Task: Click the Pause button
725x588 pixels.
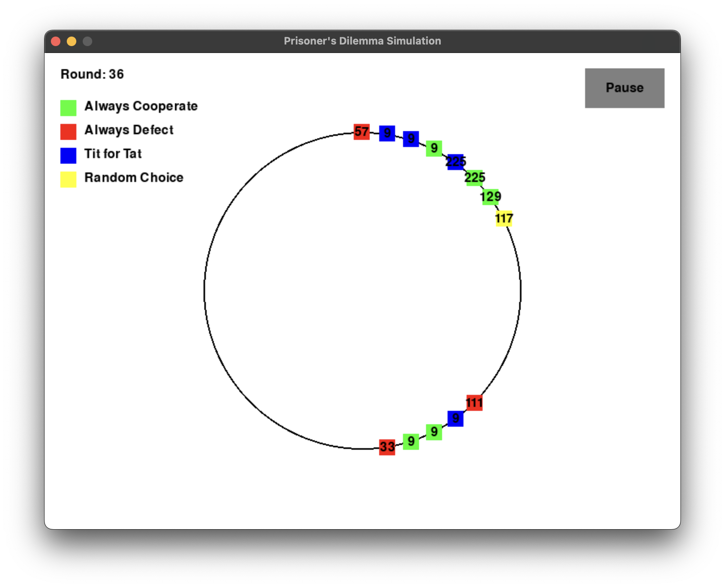Action: click(624, 88)
